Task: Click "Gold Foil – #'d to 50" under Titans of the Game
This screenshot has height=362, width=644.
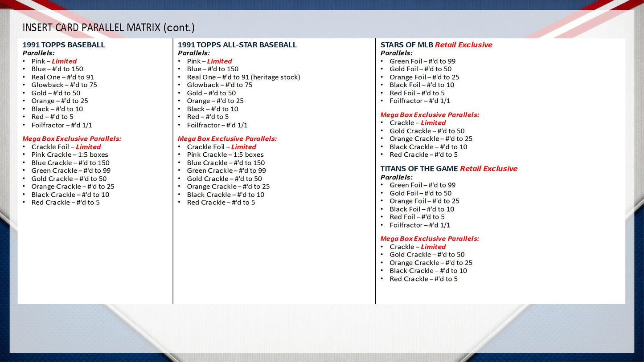Action: [x=421, y=193]
